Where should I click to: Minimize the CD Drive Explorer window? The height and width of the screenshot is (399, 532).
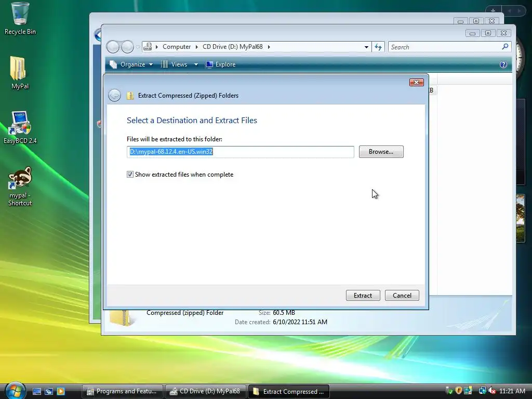[x=472, y=33]
